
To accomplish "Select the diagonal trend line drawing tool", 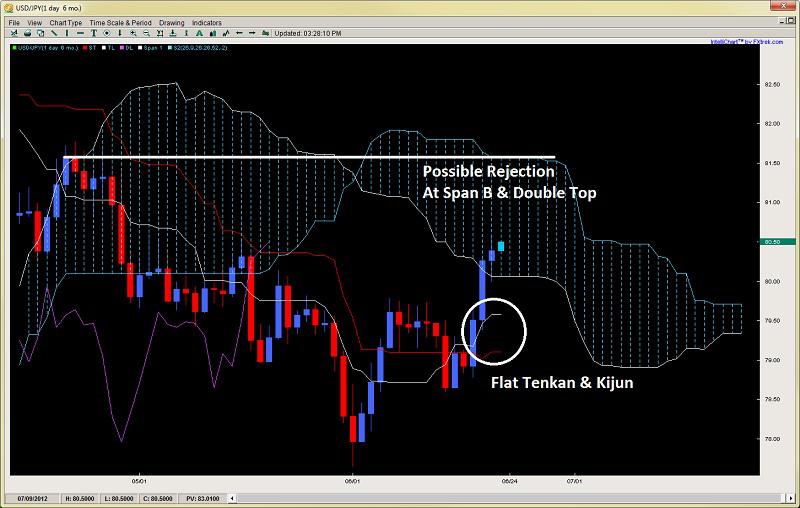I will 54,33.
